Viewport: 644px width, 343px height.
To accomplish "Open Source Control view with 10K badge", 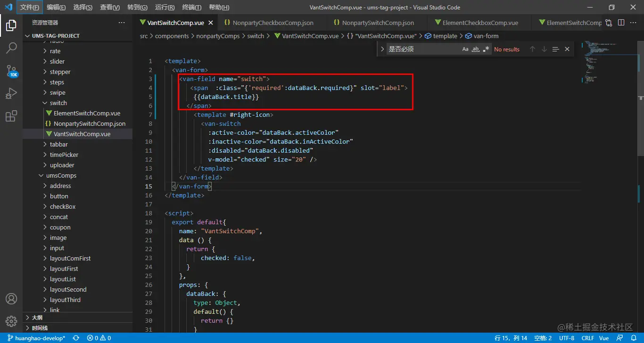I will 11,71.
